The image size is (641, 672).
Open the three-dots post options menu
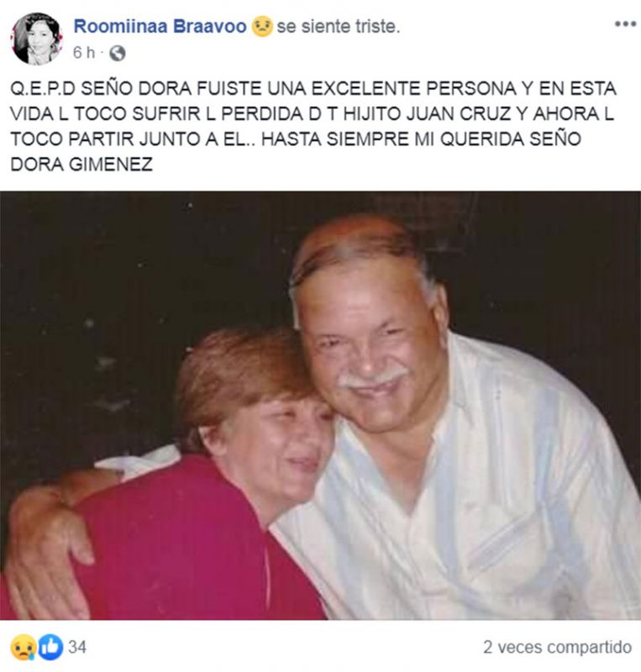pyautogui.click(x=626, y=24)
